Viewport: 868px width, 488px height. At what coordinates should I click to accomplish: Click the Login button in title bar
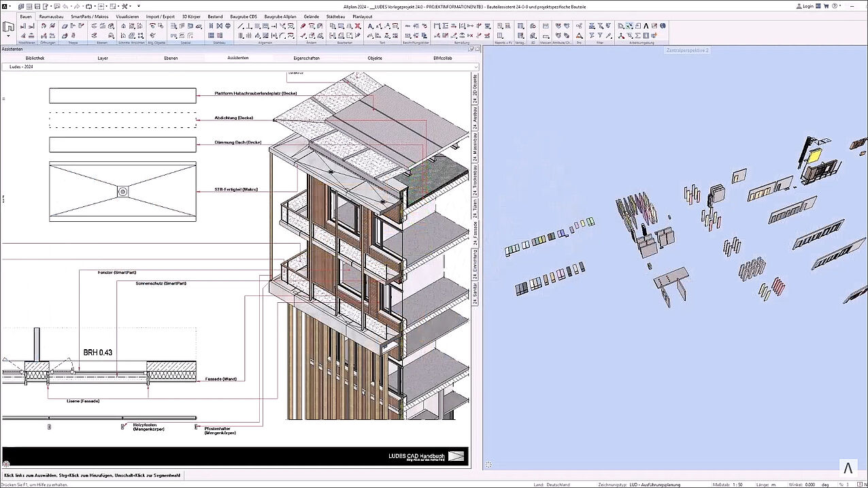tap(803, 6)
